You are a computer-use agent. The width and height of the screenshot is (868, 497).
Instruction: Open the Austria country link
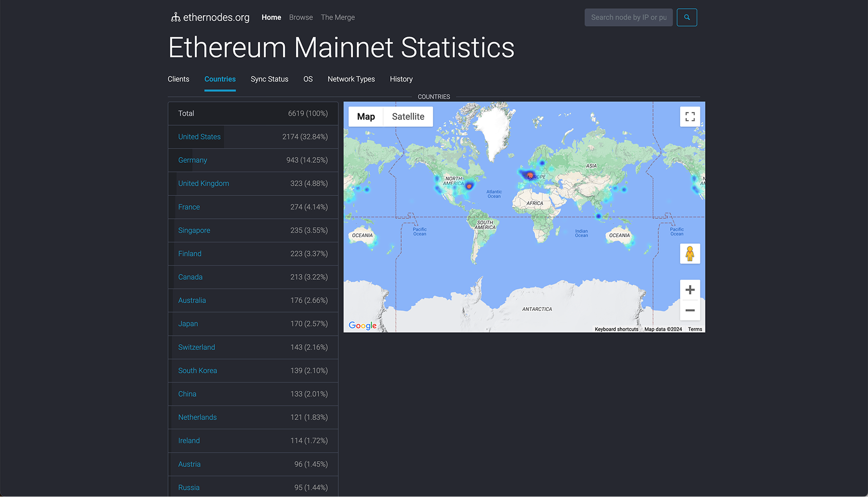[x=189, y=464]
